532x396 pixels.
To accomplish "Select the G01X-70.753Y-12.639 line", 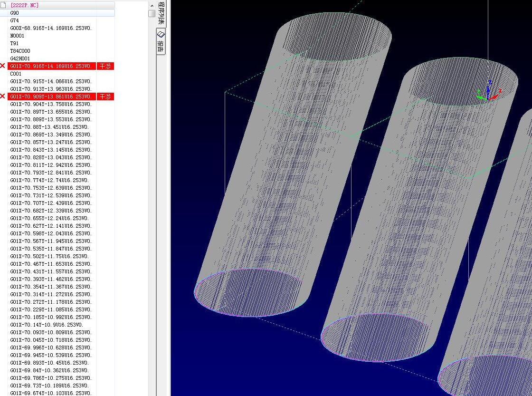I will coord(51,188).
